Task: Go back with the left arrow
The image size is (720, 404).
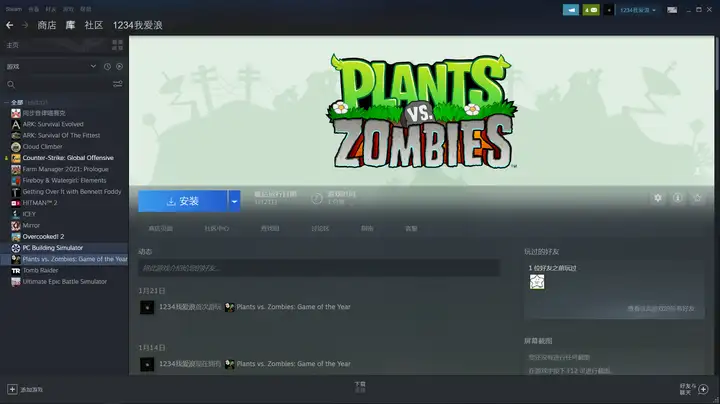Action: point(10,25)
